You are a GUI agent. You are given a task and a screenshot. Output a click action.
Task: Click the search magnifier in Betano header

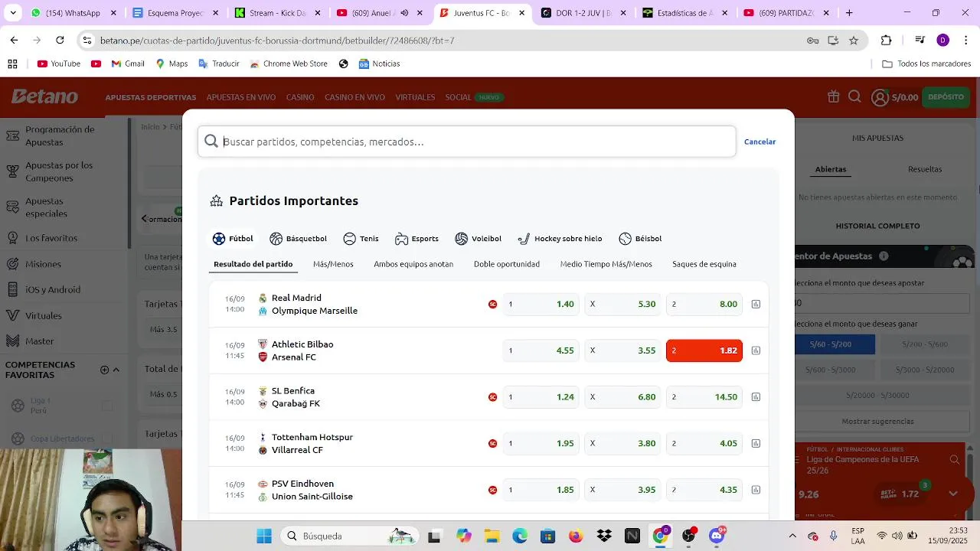pos(854,97)
